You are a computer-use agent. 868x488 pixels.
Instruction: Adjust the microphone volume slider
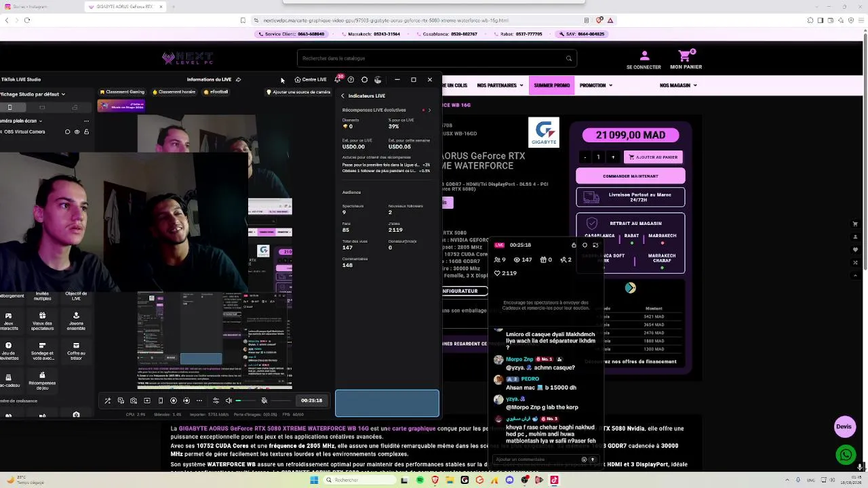click(x=282, y=401)
